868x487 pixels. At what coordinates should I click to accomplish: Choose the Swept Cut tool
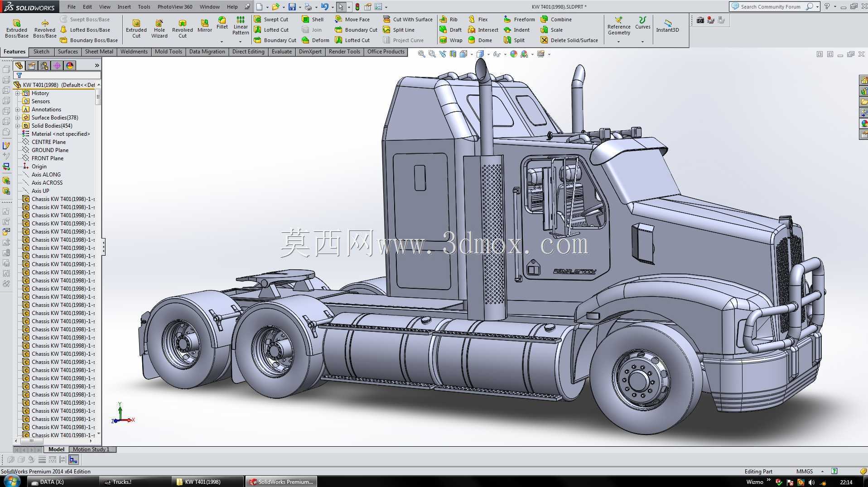[x=271, y=19]
